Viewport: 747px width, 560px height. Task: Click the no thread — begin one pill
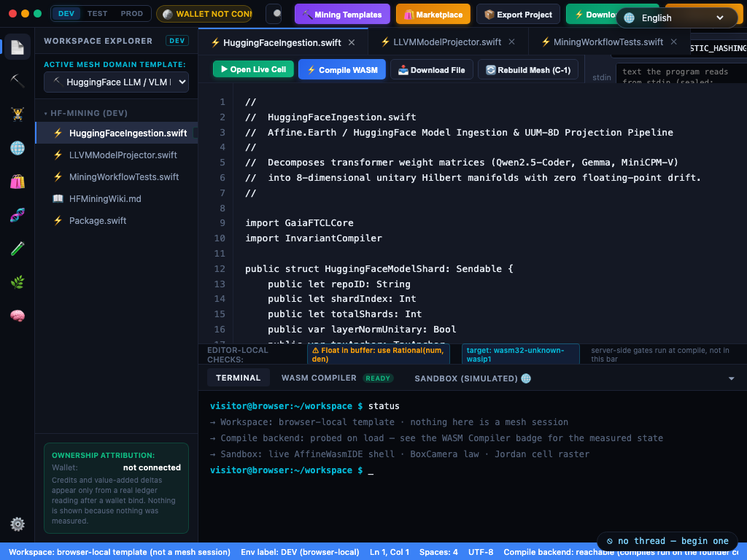pos(667,541)
